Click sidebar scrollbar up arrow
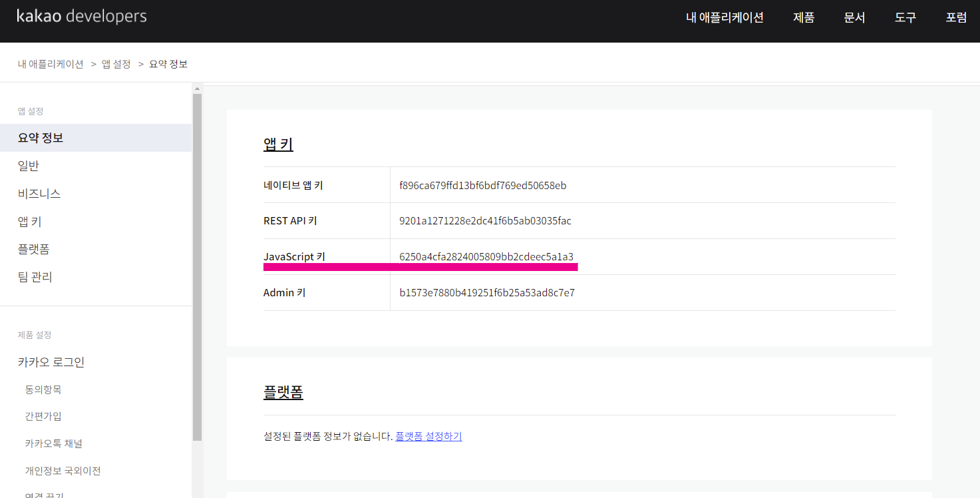Screen dimensions: 980x498 pos(197,88)
